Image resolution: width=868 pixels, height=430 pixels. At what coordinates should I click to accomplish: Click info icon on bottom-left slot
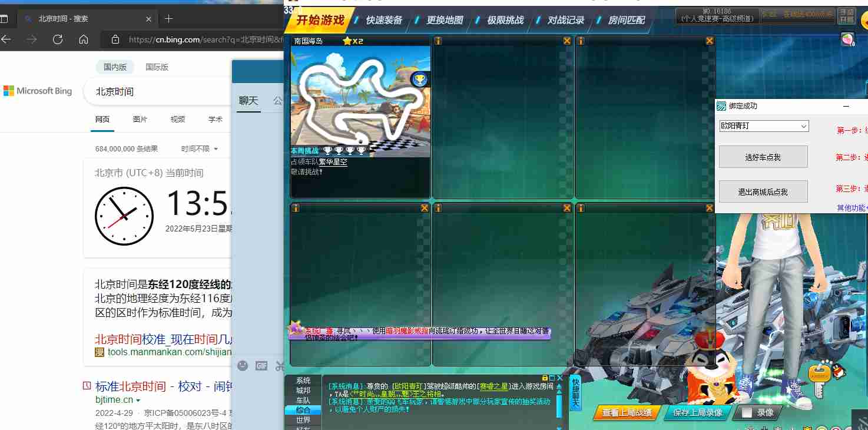coord(296,208)
